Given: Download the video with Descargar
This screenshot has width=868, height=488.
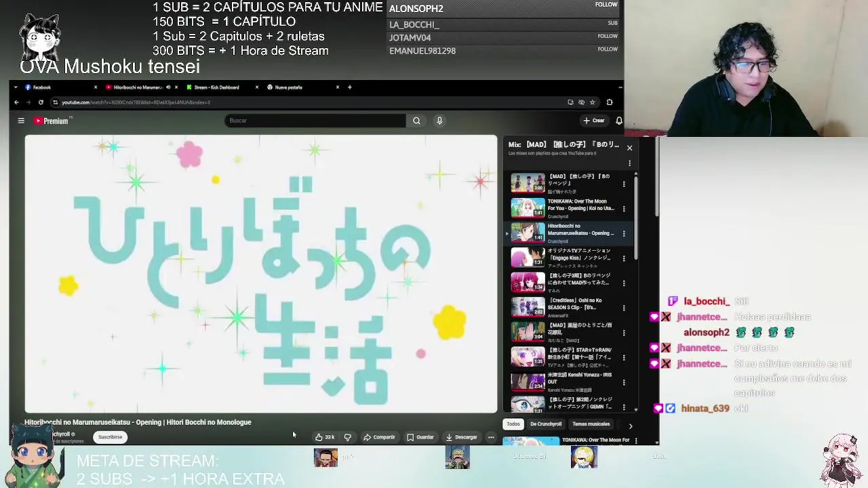Looking at the screenshot, I should (462, 437).
